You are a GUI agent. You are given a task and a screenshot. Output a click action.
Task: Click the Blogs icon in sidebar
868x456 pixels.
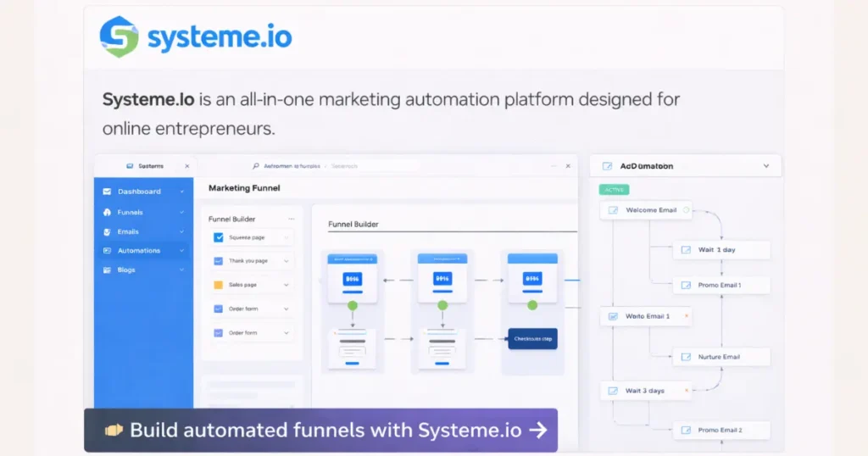coord(107,270)
